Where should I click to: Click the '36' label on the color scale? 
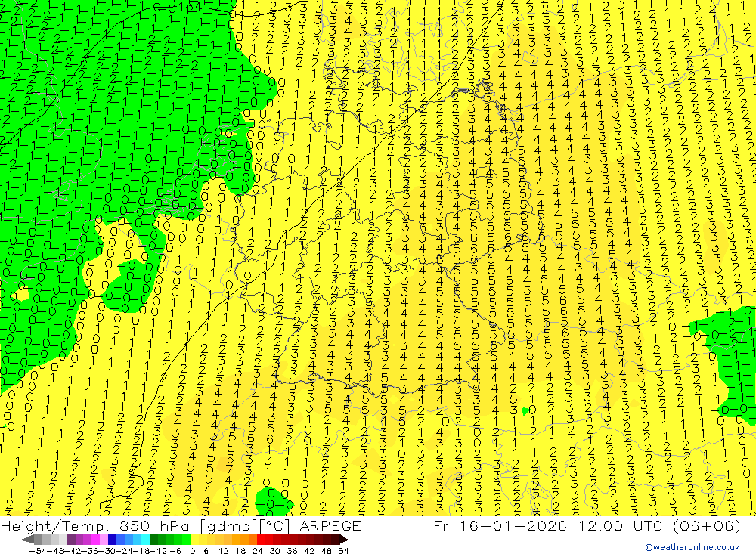pos(292,551)
